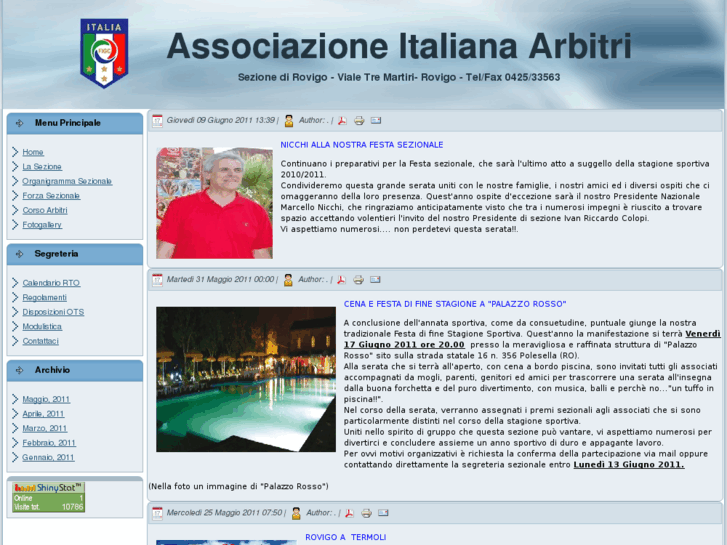The image size is (727, 545).
Task: Click the FIGC Italia shield logo
Action: (x=104, y=53)
